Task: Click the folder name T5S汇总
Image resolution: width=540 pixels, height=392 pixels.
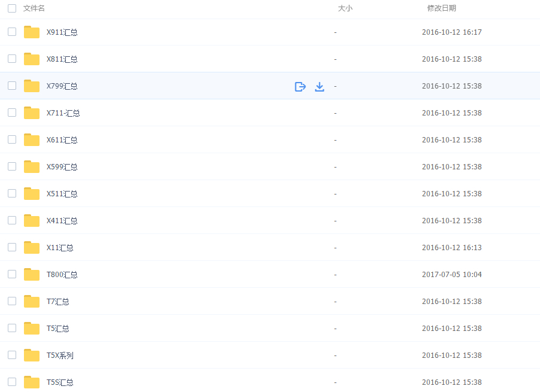Action: coord(60,382)
